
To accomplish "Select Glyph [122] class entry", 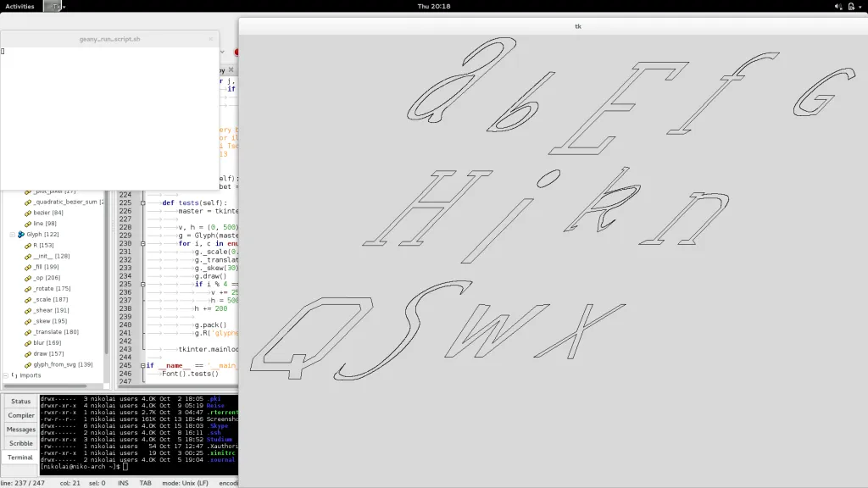I will click(42, 235).
